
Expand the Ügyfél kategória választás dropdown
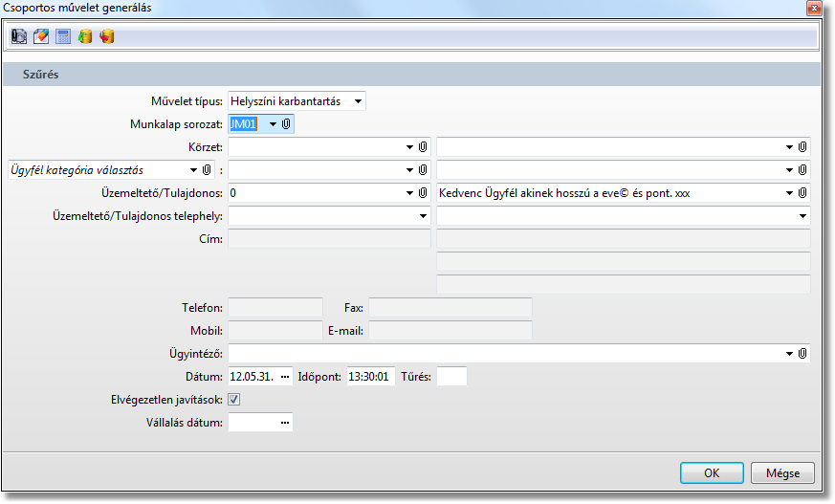[x=193, y=170]
